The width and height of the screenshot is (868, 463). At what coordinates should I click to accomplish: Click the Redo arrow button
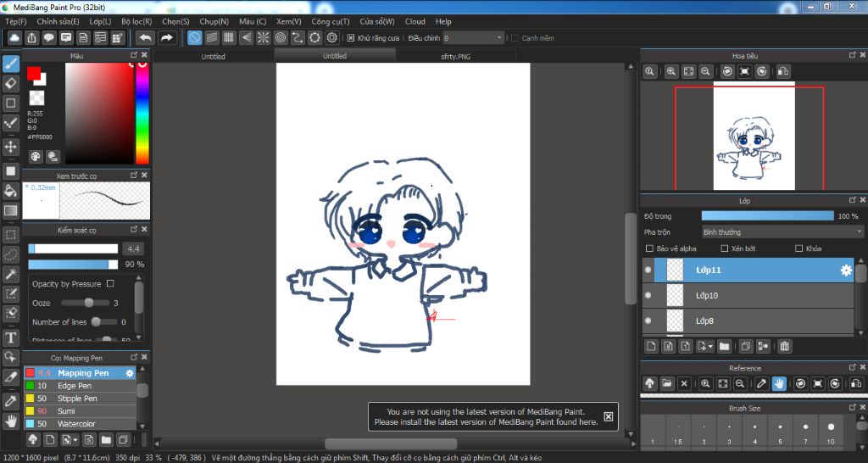(166, 37)
